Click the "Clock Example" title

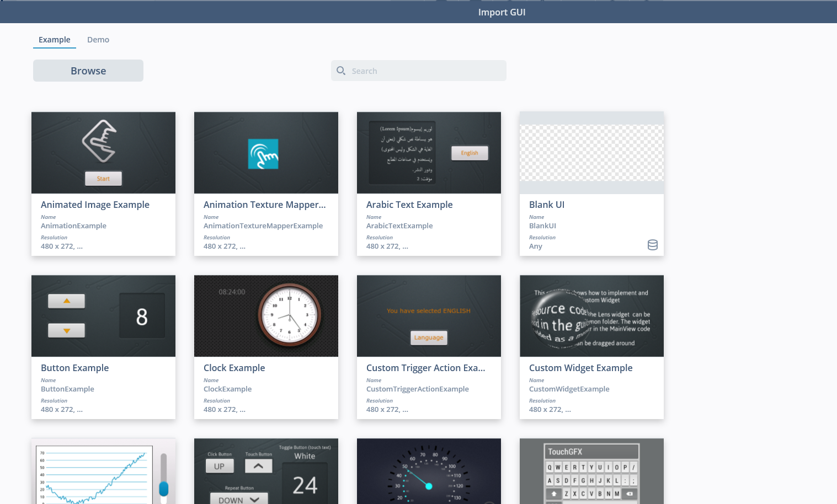tap(234, 368)
